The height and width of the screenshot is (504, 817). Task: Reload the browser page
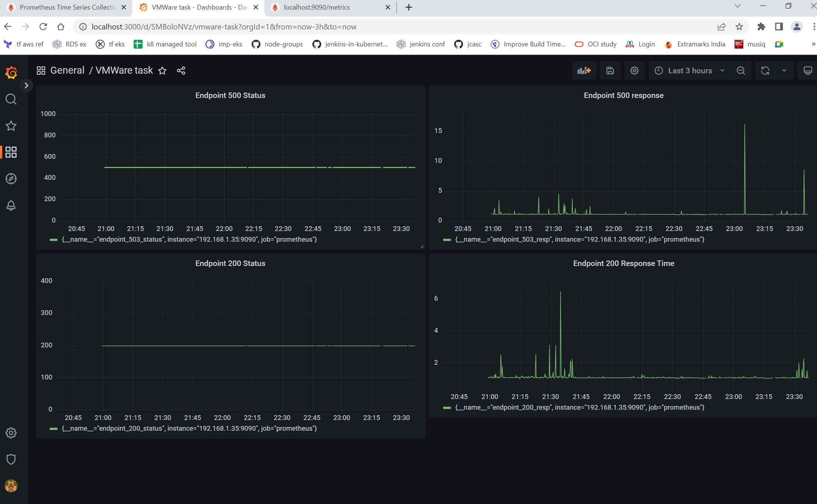pyautogui.click(x=43, y=27)
